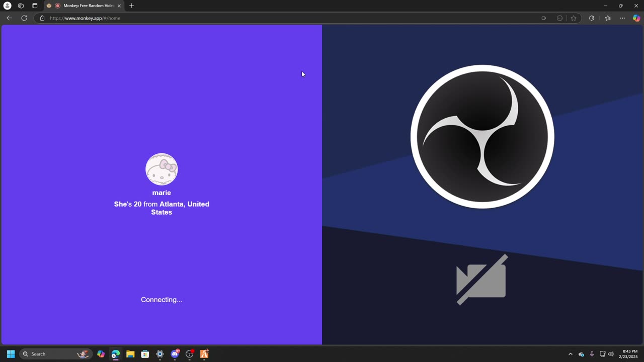
Task: Open a new browser tab
Action: (x=132, y=6)
